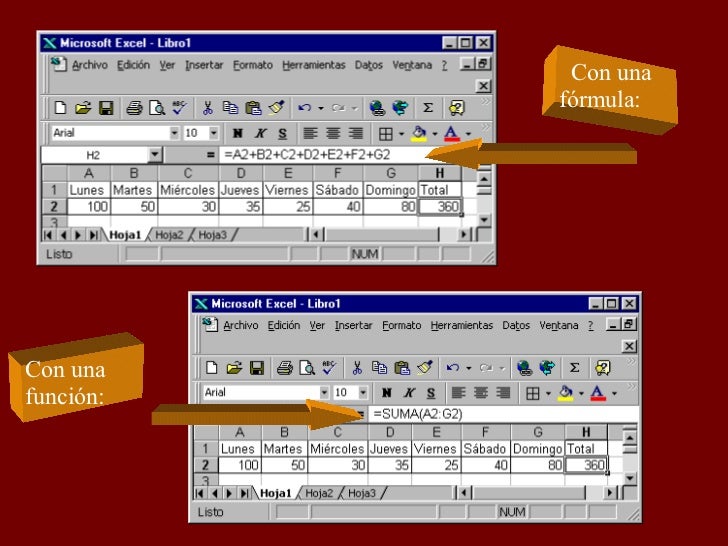Open Insertar menu in top Excel window
This screenshot has height=546, width=728.
204,65
